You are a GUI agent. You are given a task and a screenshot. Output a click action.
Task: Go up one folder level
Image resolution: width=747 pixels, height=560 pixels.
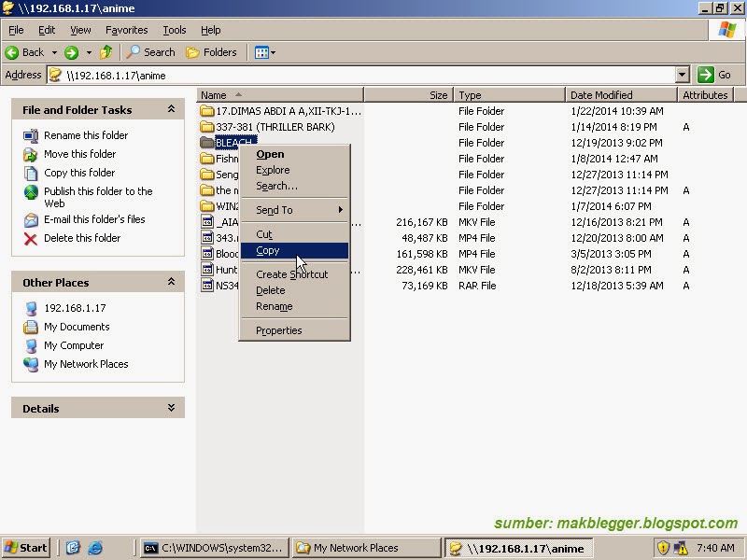click(106, 52)
